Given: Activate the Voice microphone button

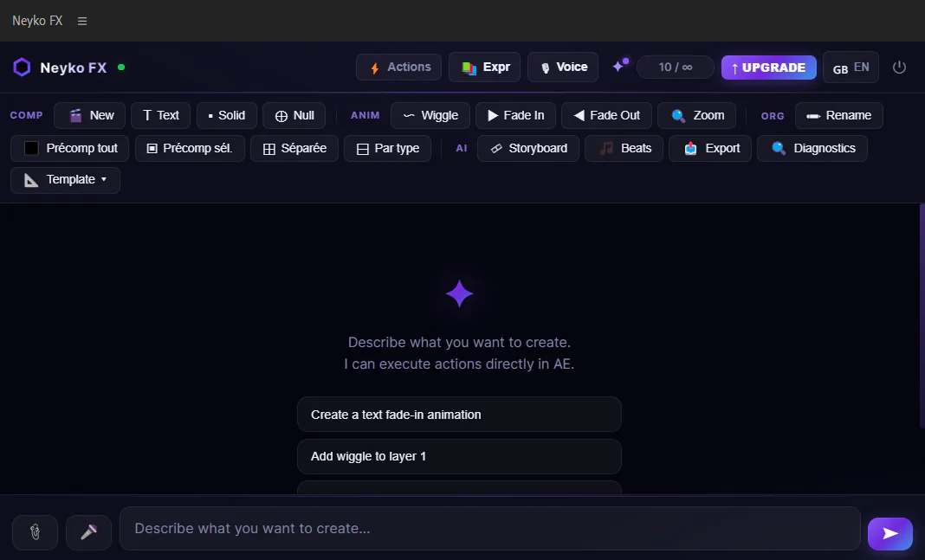Looking at the screenshot, I should (563, 68).
